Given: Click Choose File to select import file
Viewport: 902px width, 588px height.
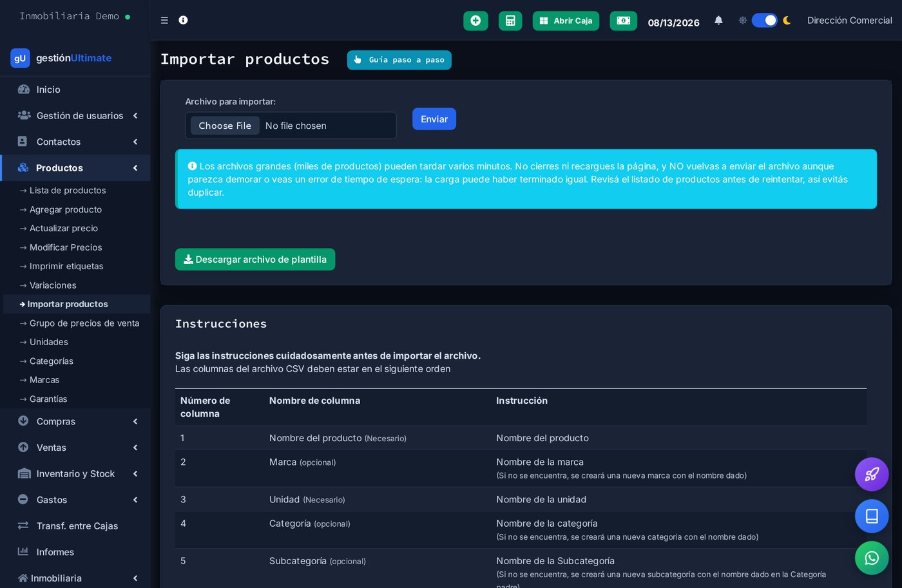Looking at the screenshot, I should [225, 126].
